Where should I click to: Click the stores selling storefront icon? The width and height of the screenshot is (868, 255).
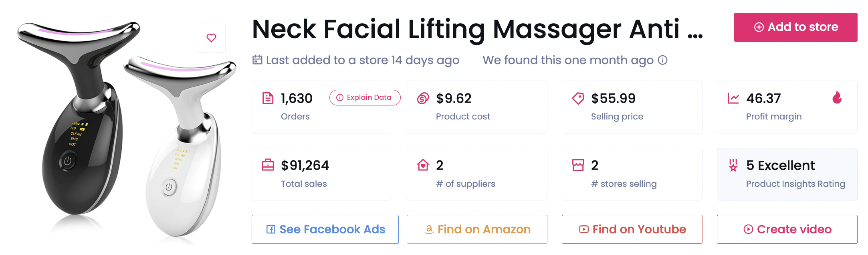(578, 165)
